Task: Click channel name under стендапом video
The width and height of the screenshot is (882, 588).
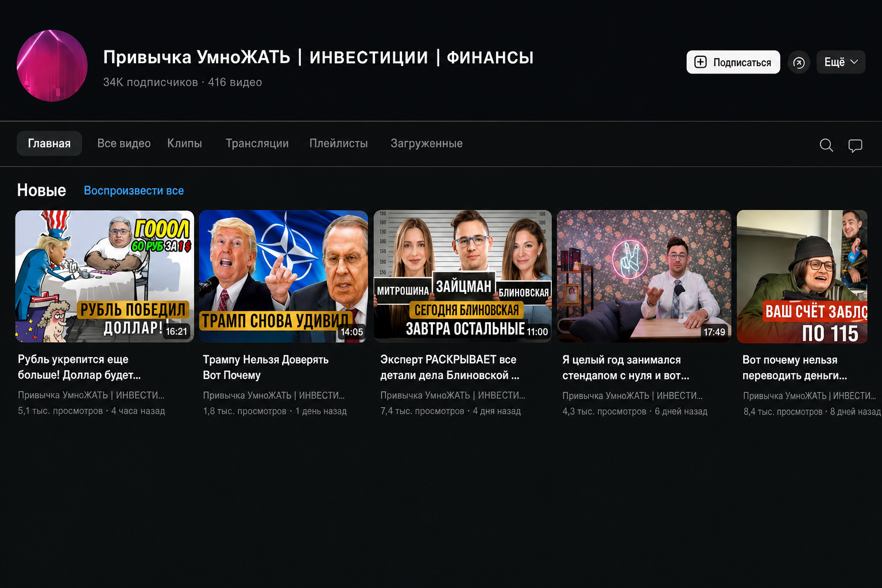Action: [x=633, y=396]
